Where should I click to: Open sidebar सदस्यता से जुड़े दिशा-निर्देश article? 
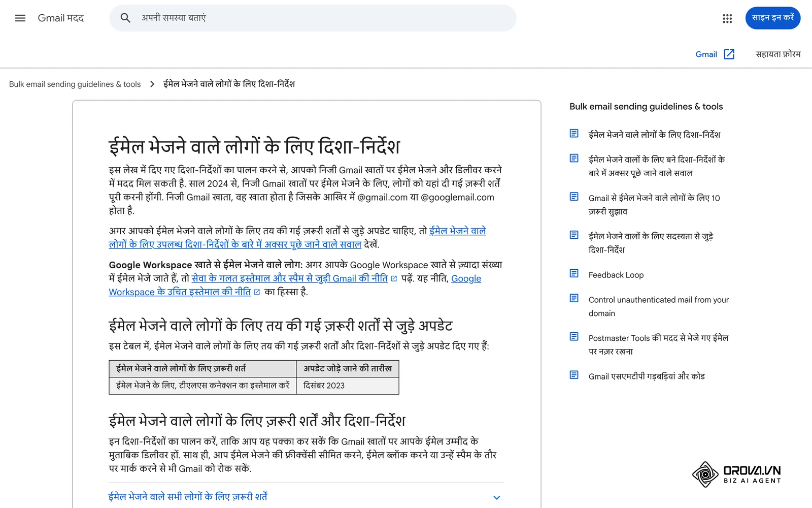click(x=651, y=243)
